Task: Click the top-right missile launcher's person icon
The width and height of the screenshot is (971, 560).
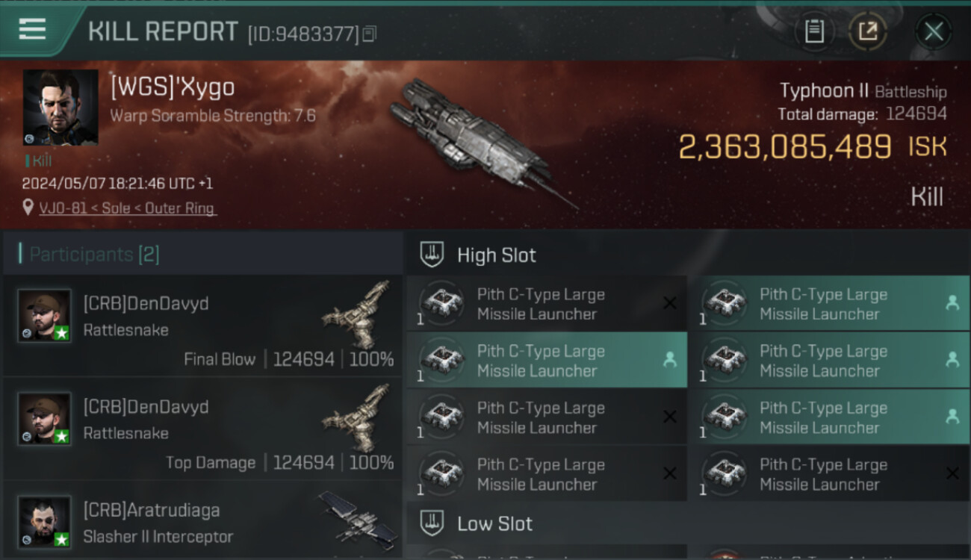Action: [952, 303]
